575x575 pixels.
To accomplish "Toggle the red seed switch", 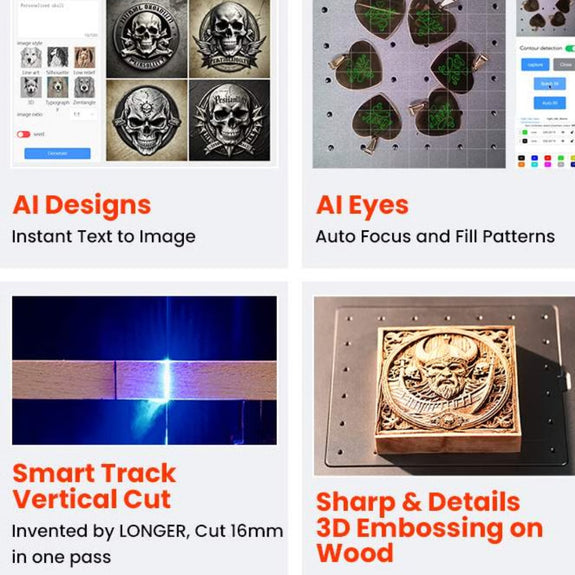I will pyautogui.click(x=23, y=134).
